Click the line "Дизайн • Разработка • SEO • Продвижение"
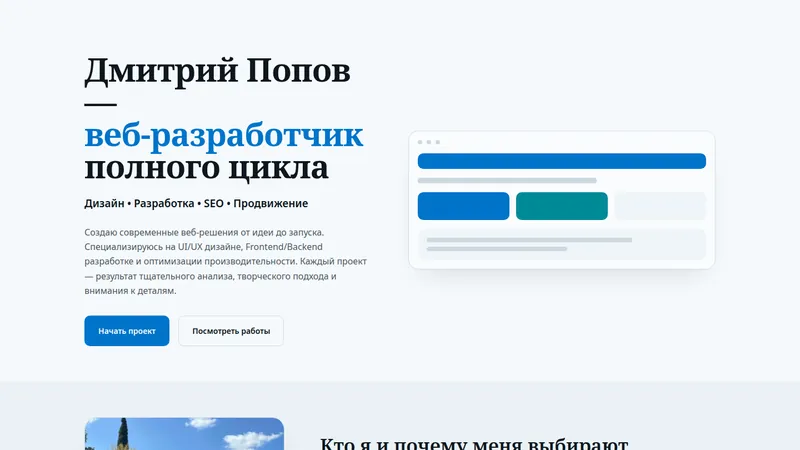The width and height of the screenshot is (800, 450). pos(196,203)
